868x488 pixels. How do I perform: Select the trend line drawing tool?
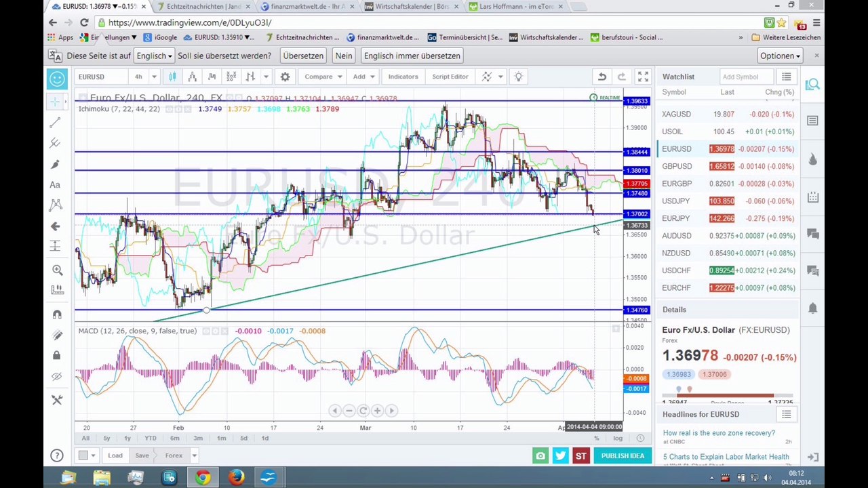56,123
